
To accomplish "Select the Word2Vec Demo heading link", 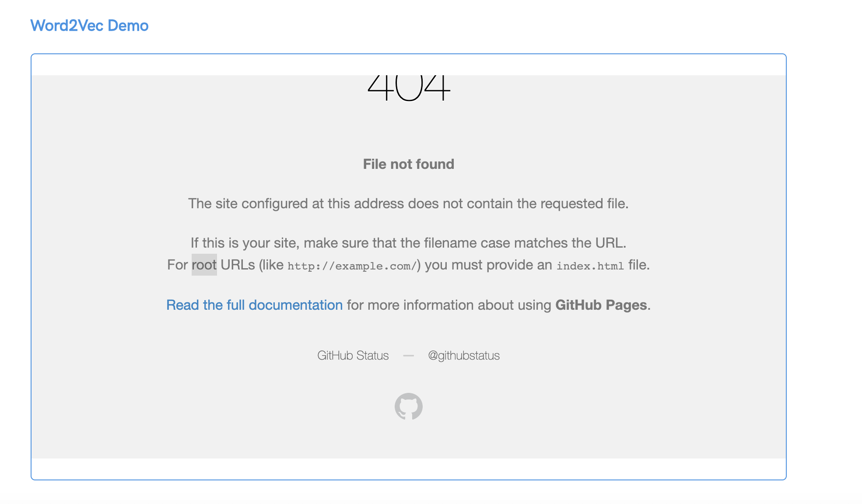I will pyautogui.click(x=89, y=25).
